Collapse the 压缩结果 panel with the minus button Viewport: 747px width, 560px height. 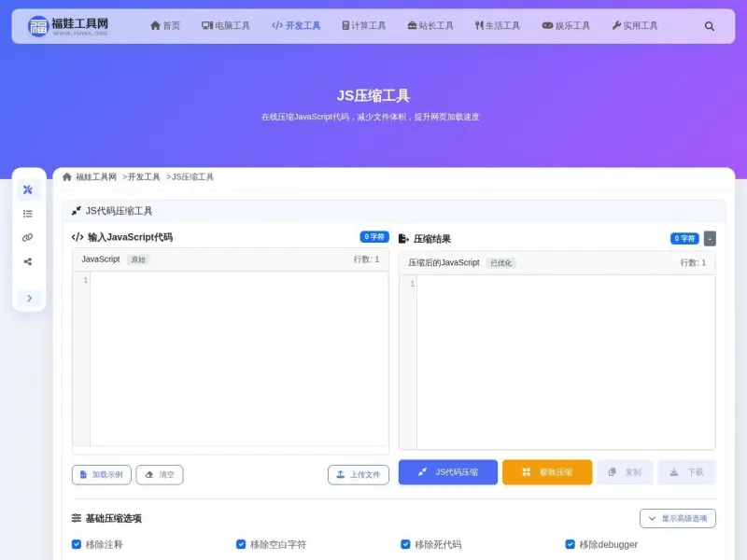(x=709, y=238)
